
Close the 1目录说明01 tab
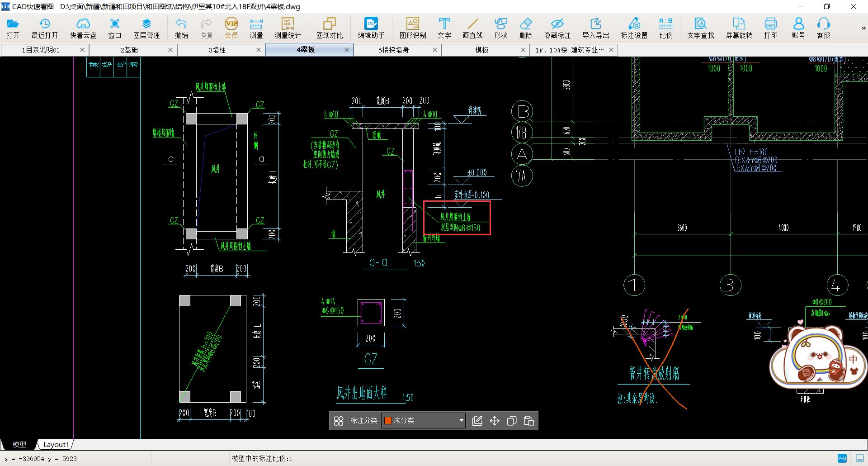pos(82,50)
